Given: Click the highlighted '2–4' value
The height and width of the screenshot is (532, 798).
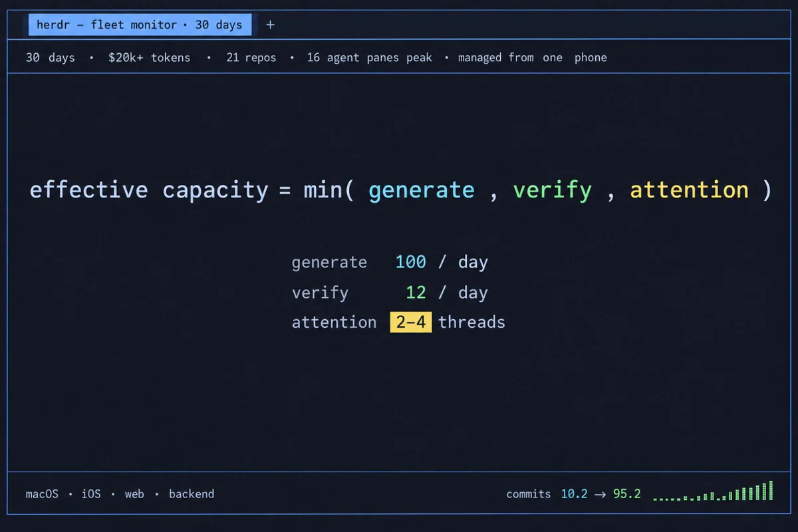Looking at the screenshot, I should pos(411,323).
